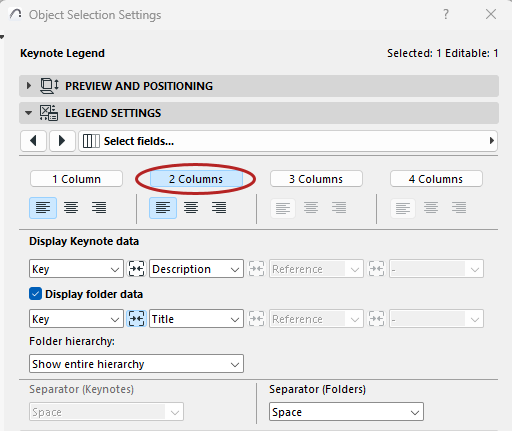The width and height of the screenshot is (512, 431).
Task: Center-align column 2 text
Action: (x=191, y=208)
